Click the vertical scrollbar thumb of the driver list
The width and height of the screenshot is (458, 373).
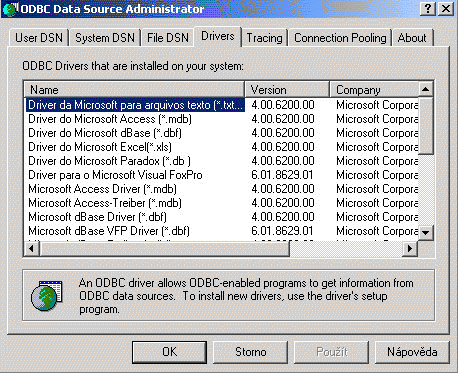coord(425,126)
